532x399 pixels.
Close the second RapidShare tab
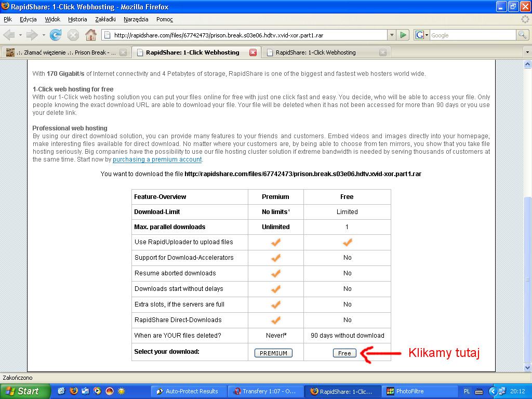383,52
